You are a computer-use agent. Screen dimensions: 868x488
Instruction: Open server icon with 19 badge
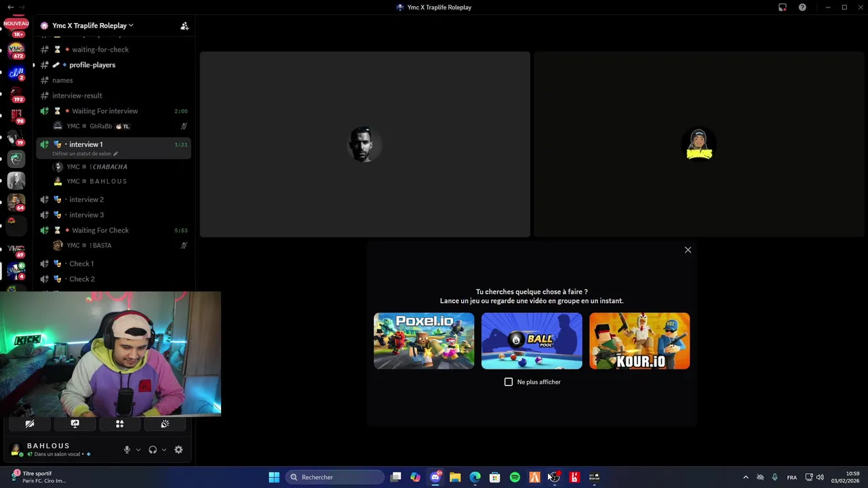click(x=16, y=138)
